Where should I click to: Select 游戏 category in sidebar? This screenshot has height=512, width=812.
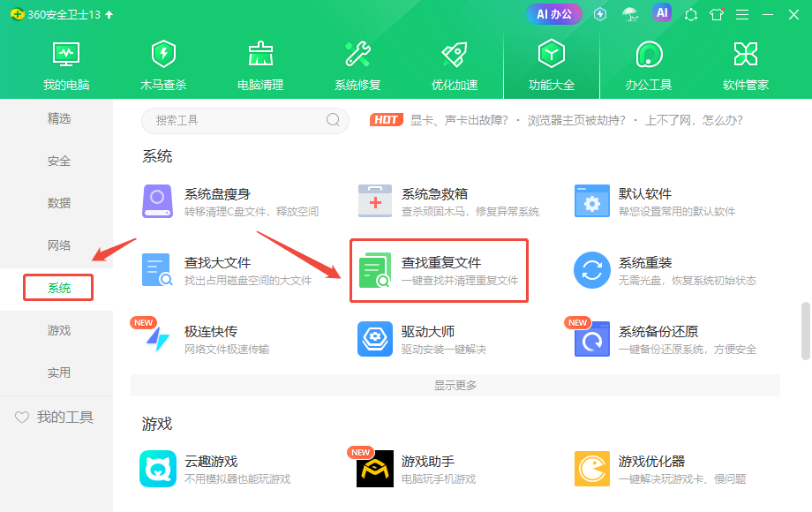click(59, 330)
